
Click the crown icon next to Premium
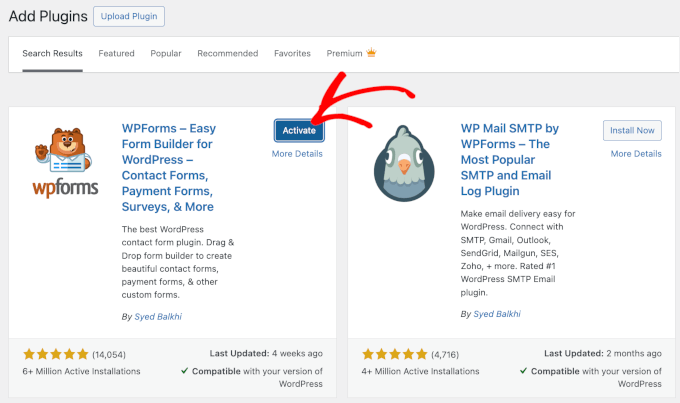pos(372,53)
